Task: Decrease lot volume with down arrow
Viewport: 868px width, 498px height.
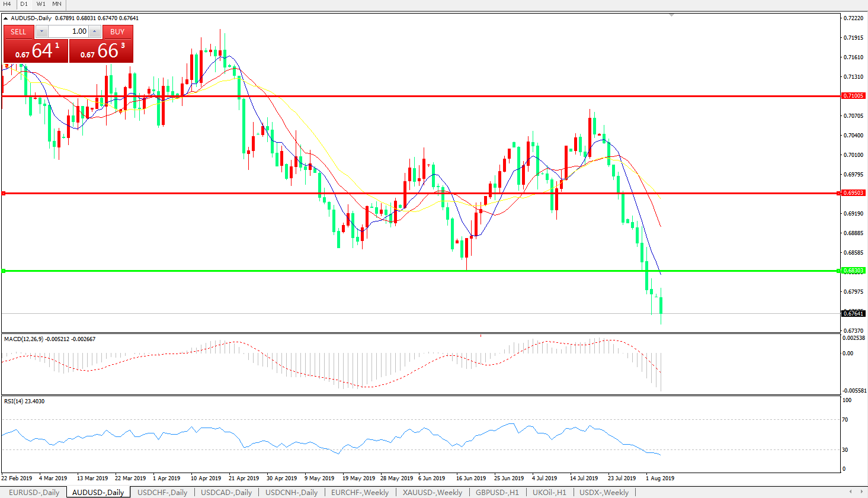Action: [x=41, y=31]
